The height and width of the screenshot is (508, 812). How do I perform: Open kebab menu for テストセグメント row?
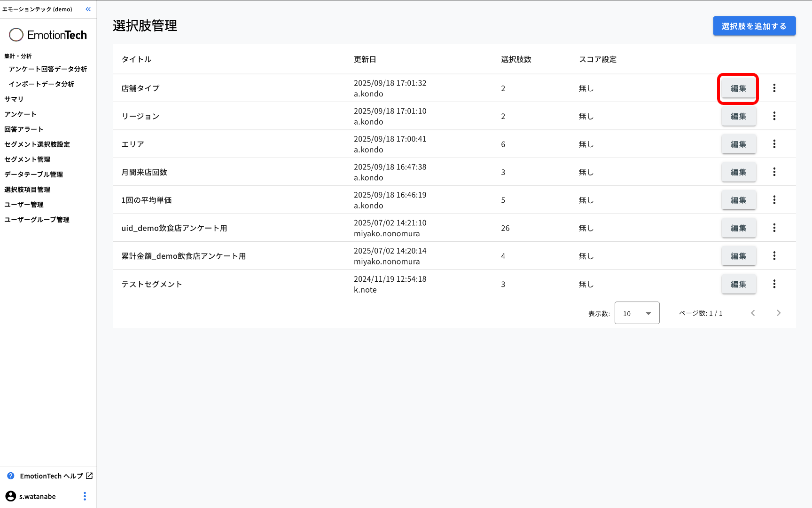774,284
